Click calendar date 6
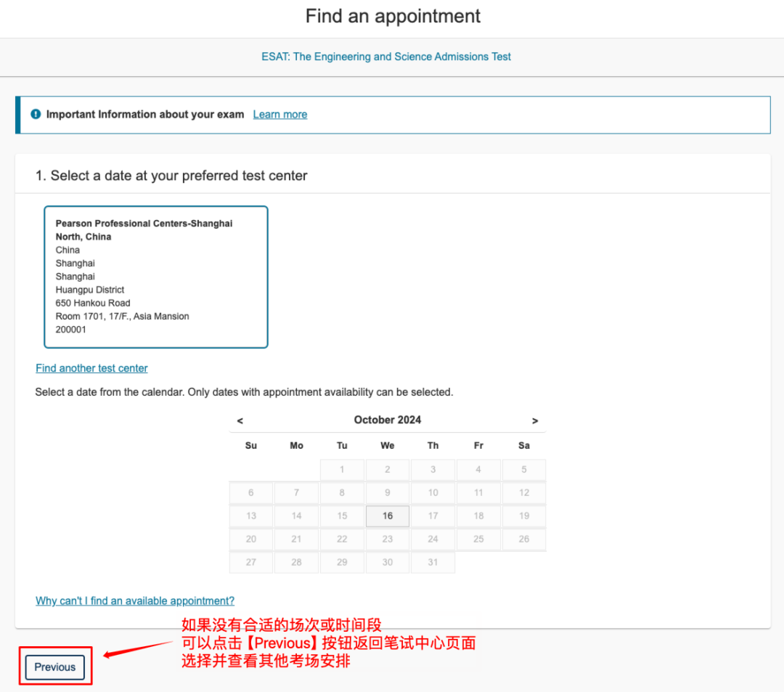Viewport: 784px width, 692px height. pyautogui.click(x=251, y=492)
